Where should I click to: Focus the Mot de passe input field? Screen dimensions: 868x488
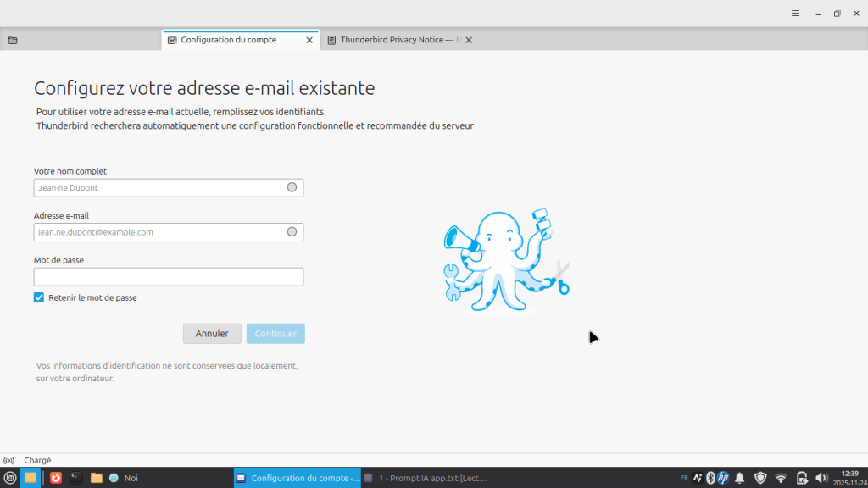(169, 277)
